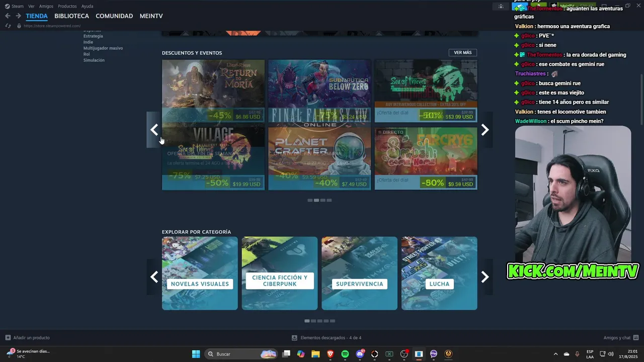Open the SUPERVIVENCIA category
The height and width of the screenshot is (362, 644).
(x=359, y=274)
